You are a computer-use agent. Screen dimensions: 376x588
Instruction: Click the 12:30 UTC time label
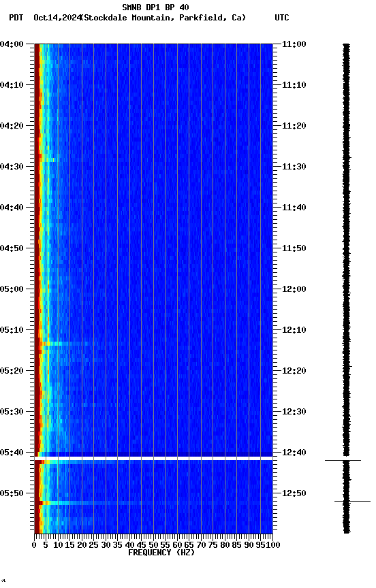tap(294, 412)
